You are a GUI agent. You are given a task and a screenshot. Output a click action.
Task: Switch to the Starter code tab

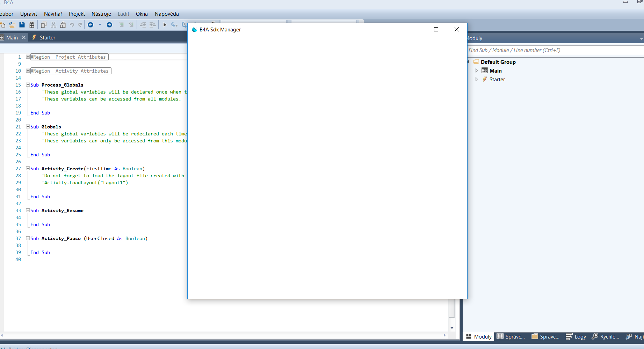44,37
